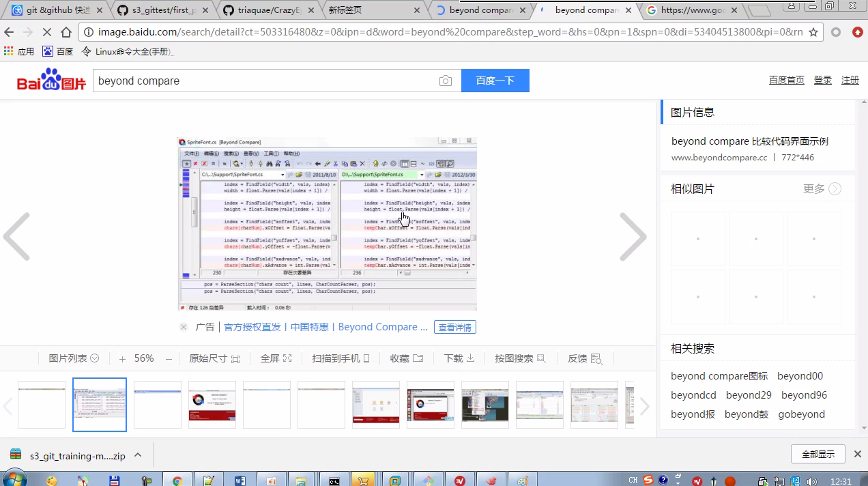This screenshot has width=868, height=486.
Task: Open Chrome from the taskbar
Action: pyautogui.click(x=177, y=481)
